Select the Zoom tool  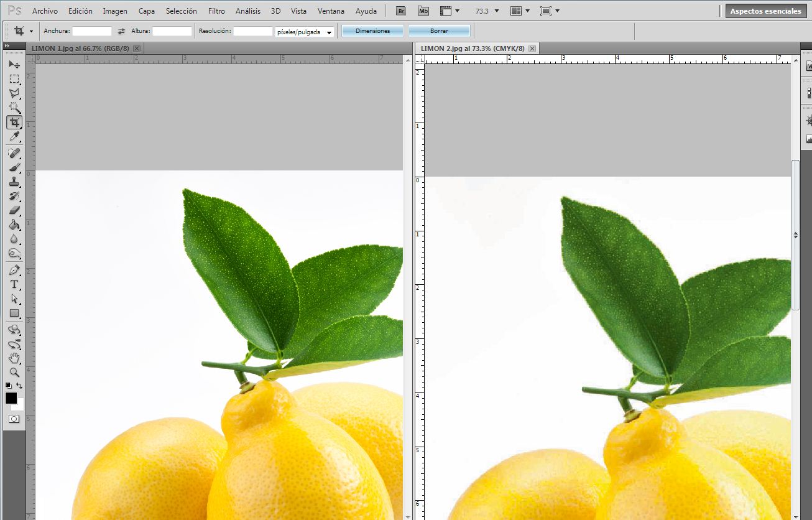[x=14, y=373]
